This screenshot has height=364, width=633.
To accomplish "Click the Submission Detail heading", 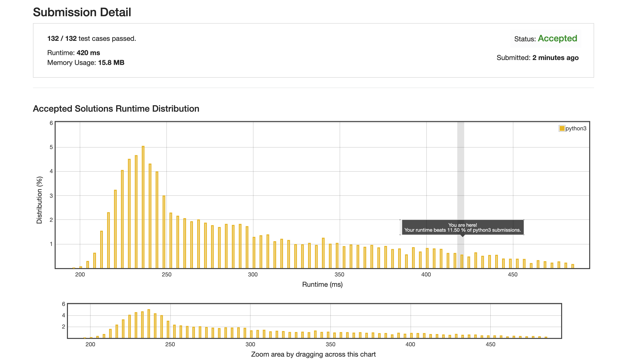I will (82, 12).
